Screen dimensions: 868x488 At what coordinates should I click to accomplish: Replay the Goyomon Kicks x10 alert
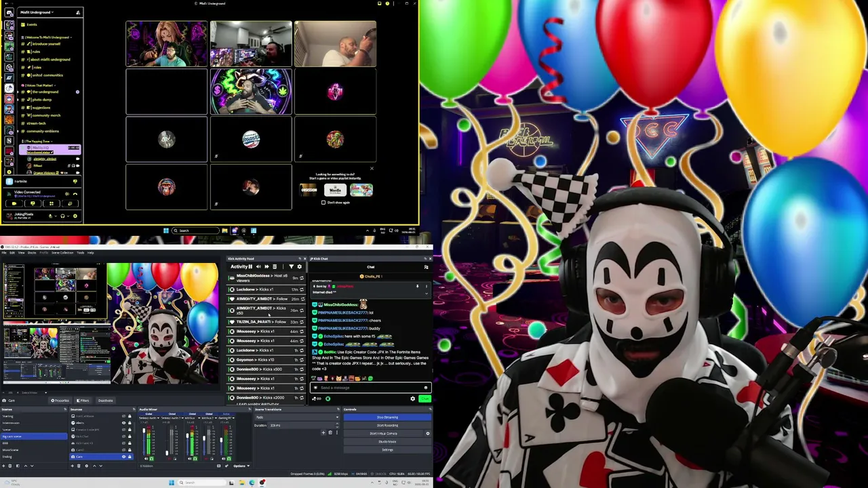click(302, 360)
